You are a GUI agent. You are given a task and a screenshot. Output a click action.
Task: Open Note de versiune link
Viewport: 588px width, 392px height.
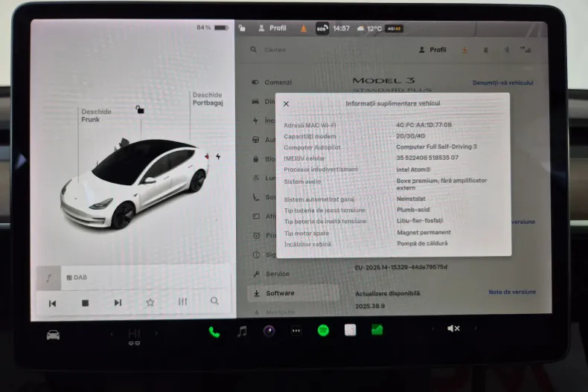click(512, 292)
